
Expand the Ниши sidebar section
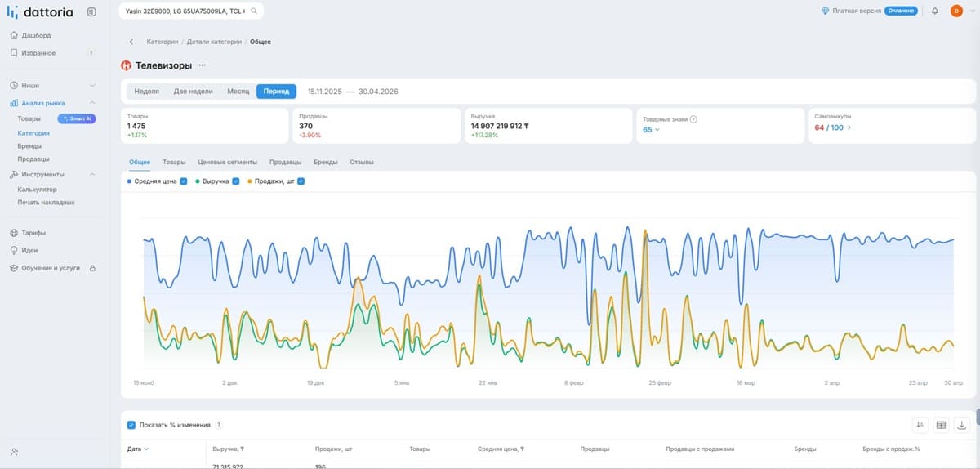[x=92, y=85]
